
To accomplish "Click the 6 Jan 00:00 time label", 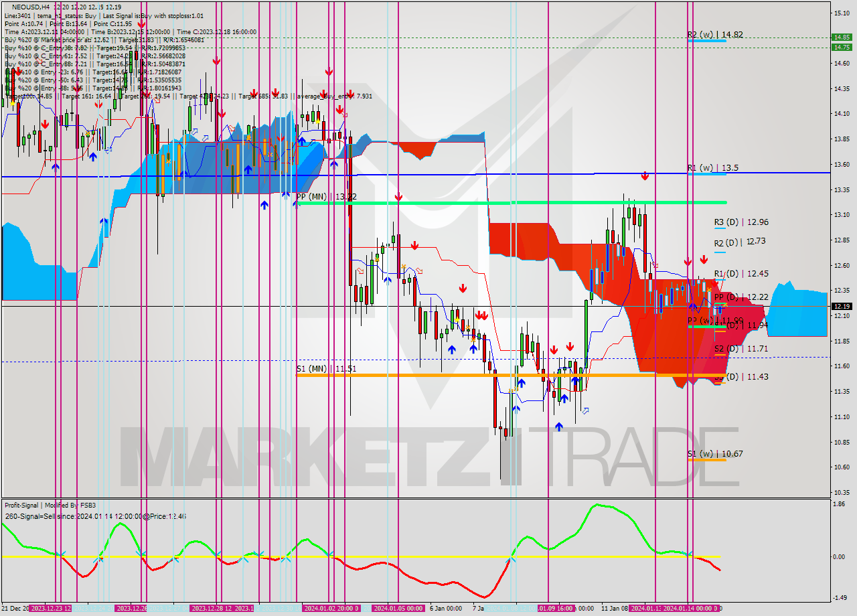I will (445, 609).
